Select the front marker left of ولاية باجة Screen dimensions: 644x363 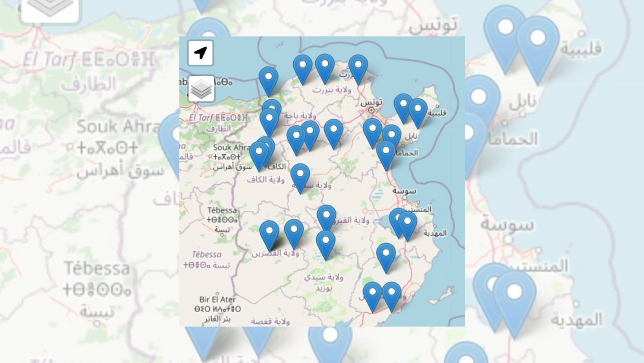pos(269,123)
